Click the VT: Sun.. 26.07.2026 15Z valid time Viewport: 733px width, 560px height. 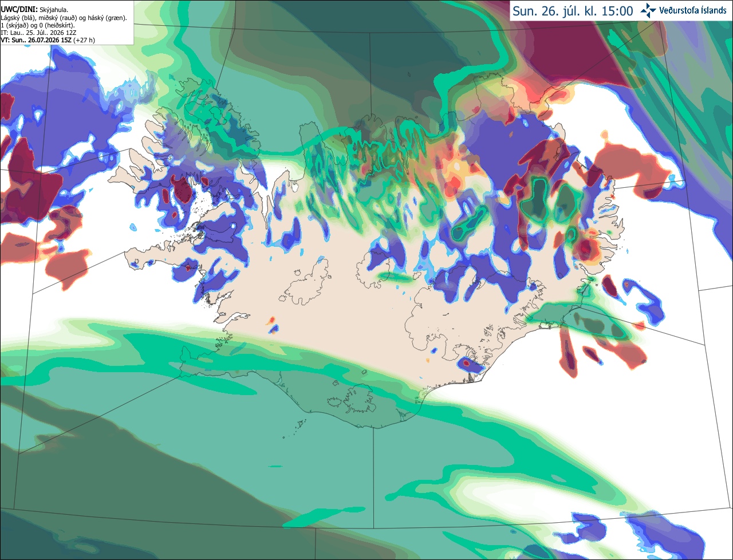[36, 41]
